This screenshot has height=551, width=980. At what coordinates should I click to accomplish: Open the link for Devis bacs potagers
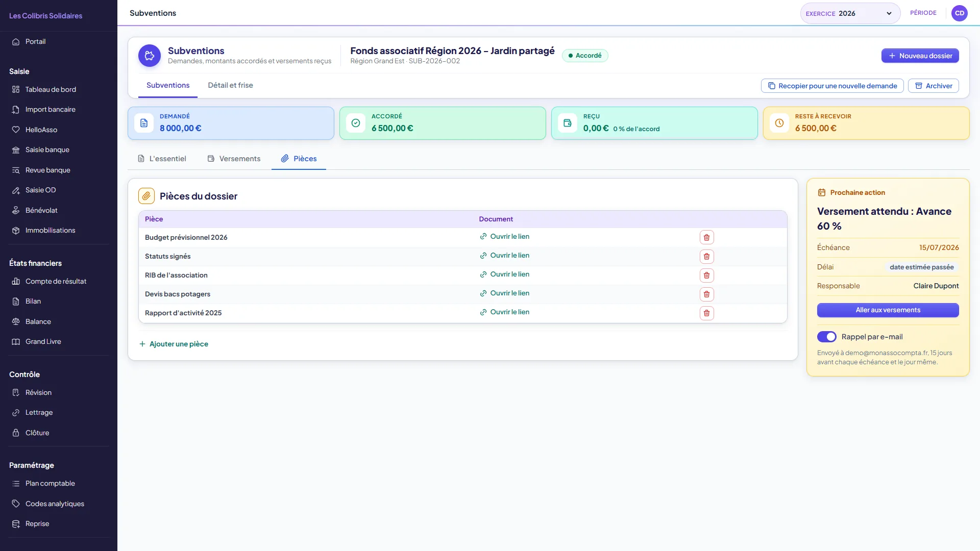[504, 293]
